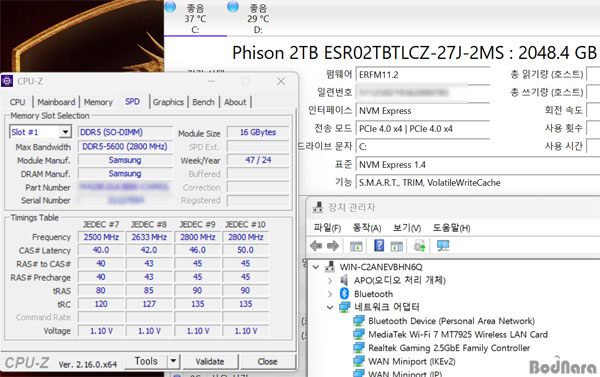The image size is (600, 377).
Task: Click the JEDEC #8 frequency 2633 MHz cell
Action: coord(149,237)
